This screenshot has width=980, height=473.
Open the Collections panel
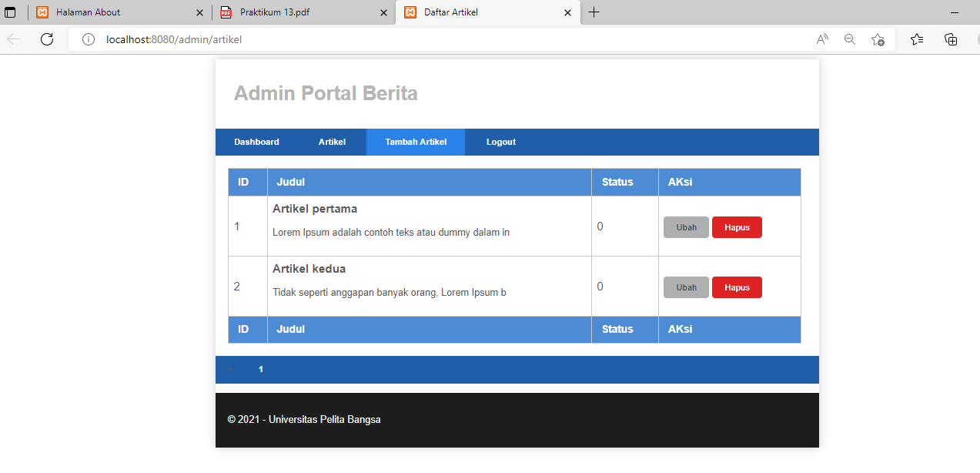950,39
